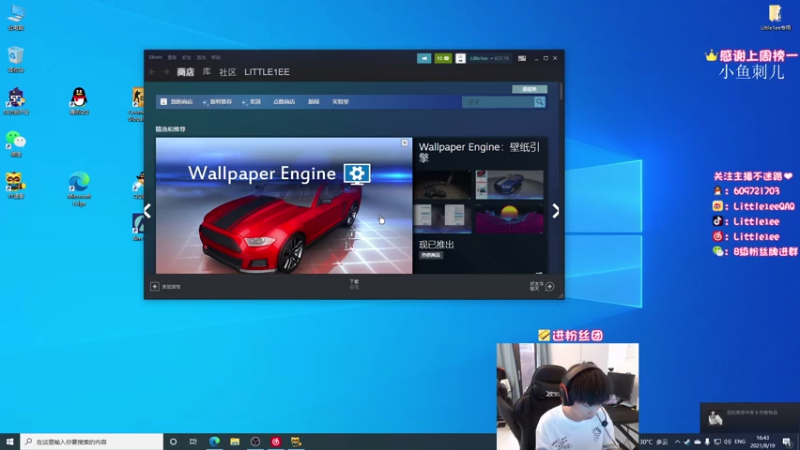Image resolution: width=800 pixels, height=450 pixels.
Task: Show hidden system tray icons
Action: click(677, 442)
